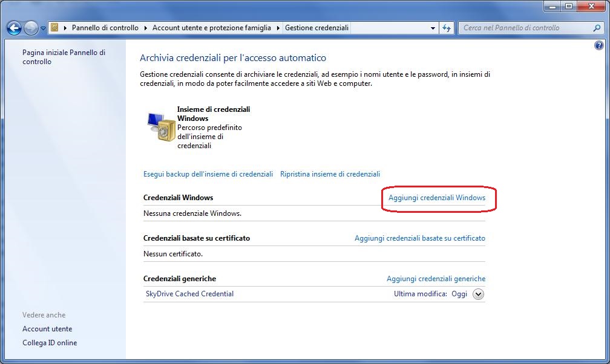
Task: Expand arrow before Pannello di controllo breadcrumb
Action: (65, 28)
